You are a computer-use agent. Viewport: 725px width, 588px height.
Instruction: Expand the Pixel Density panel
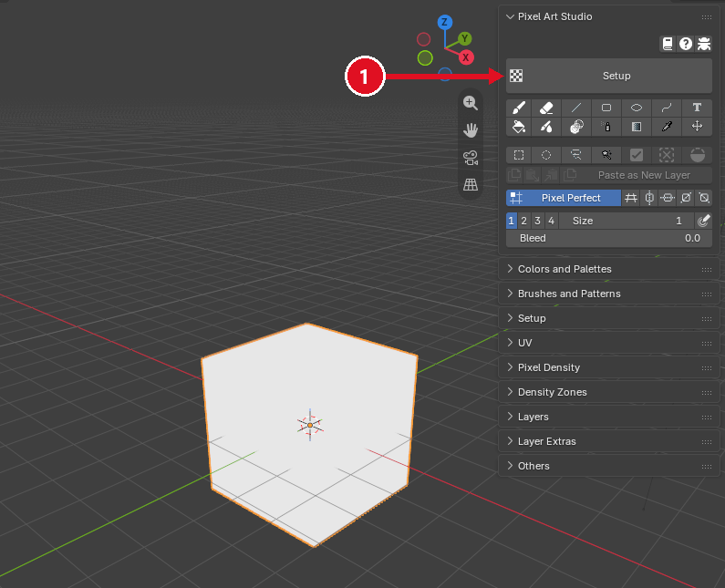(609, 367)
